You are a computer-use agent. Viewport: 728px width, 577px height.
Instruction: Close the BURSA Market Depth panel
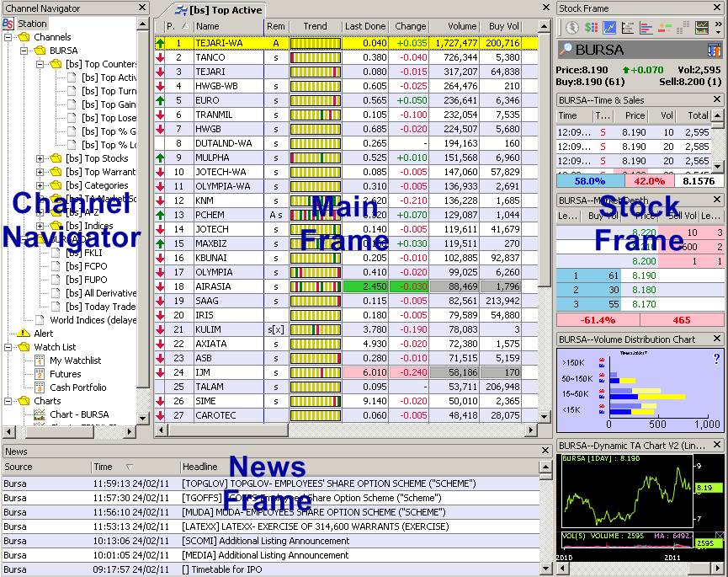coord(717,200)
